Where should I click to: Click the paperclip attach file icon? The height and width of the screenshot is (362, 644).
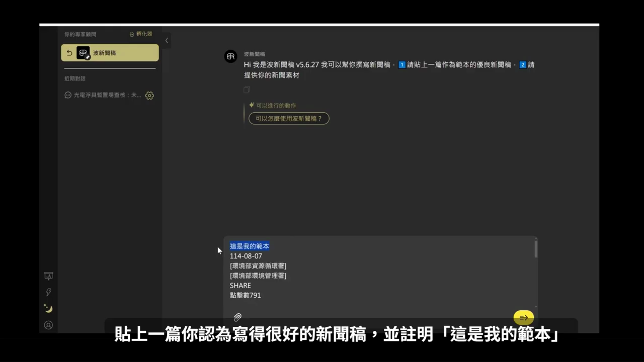tap(237, 317)
